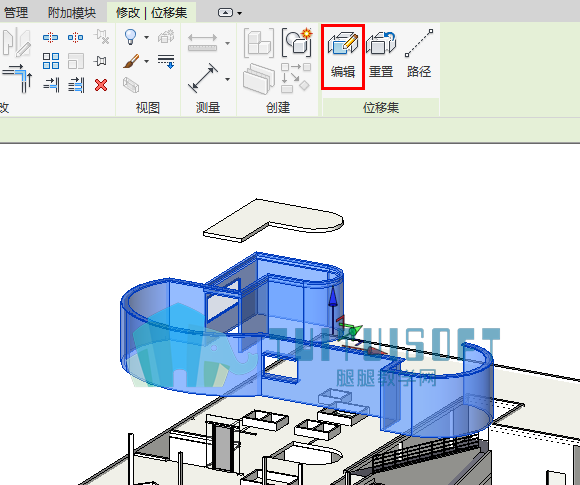This screenshot has height=485, width=580.
Task: Click the Aligned Dimension ruler icon
Action: click(202, 43)
